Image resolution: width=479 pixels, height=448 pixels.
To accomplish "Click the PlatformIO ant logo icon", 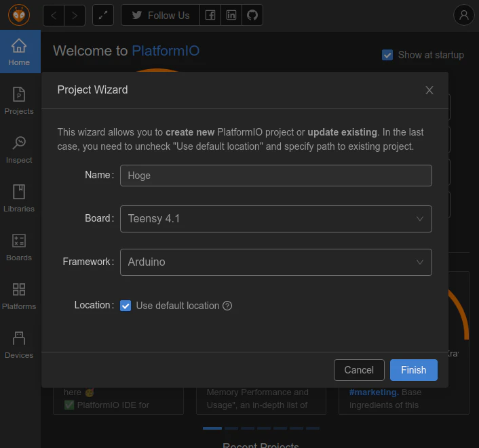I will tap(19, 15).
